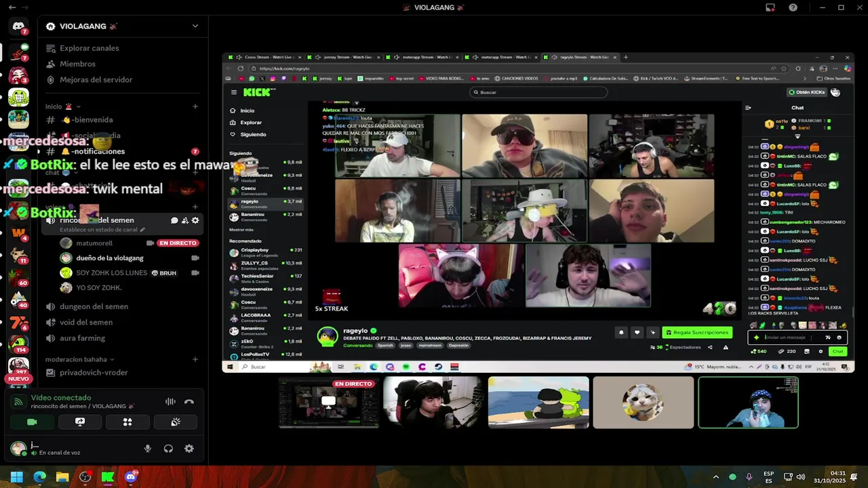Click your user avatar in the user panel
Screen dimensions: 868x488
click(18, 448)
